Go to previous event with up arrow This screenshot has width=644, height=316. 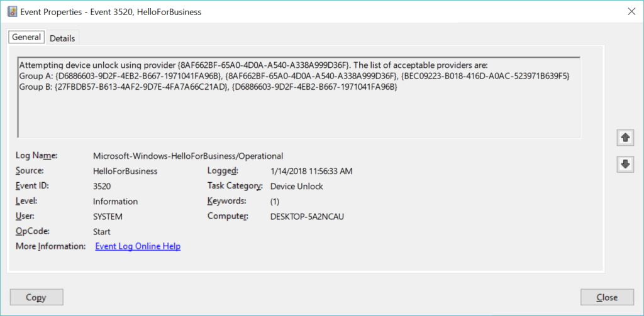tap(626, 138)
